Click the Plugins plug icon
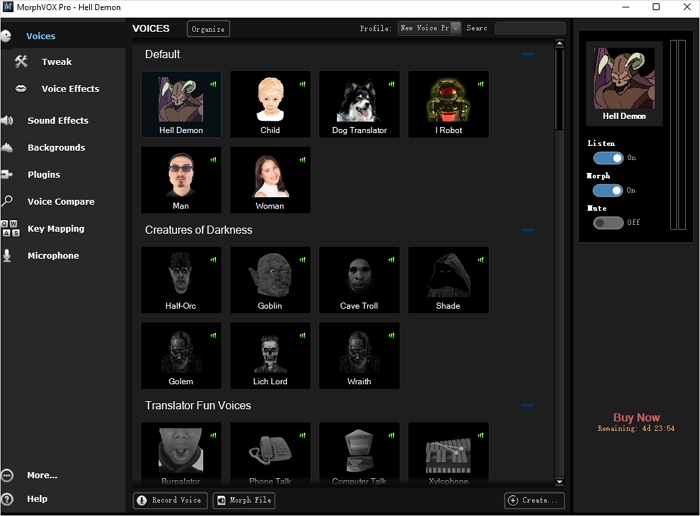700x516 pixels. click(x=7, y=174)
